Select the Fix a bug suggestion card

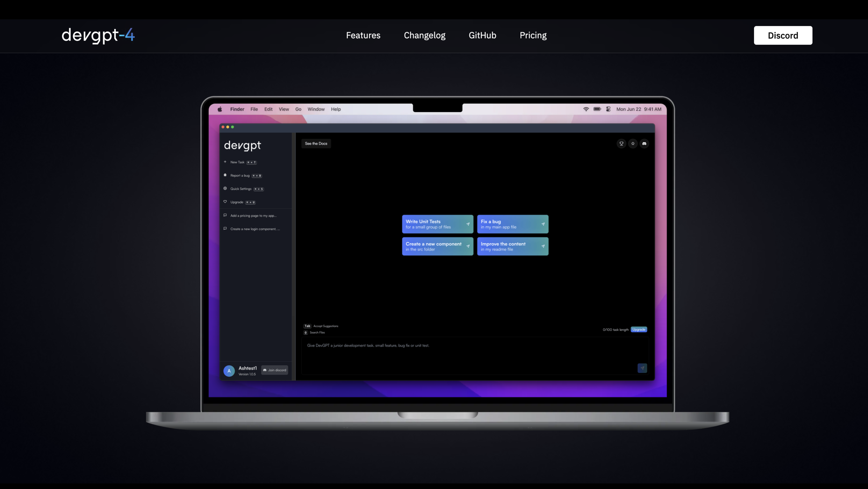click(x=512, y=224)
